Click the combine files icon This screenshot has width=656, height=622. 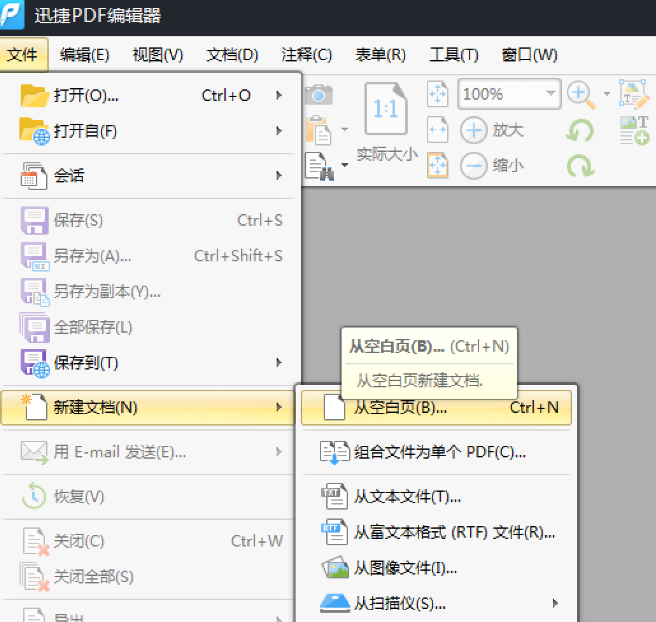coord(335,453)
